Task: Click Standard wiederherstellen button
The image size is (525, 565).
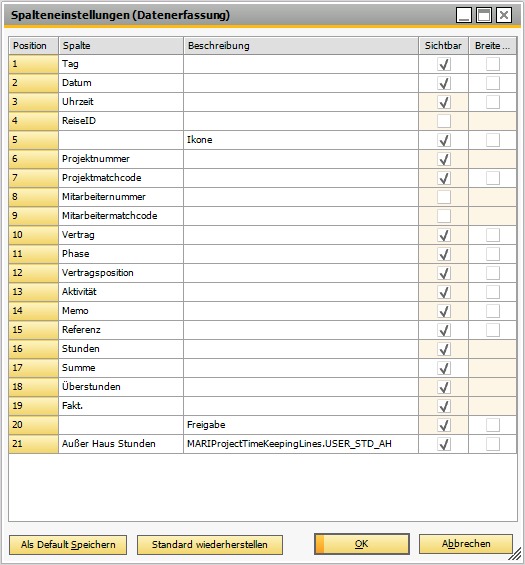Action: [210, 544]
